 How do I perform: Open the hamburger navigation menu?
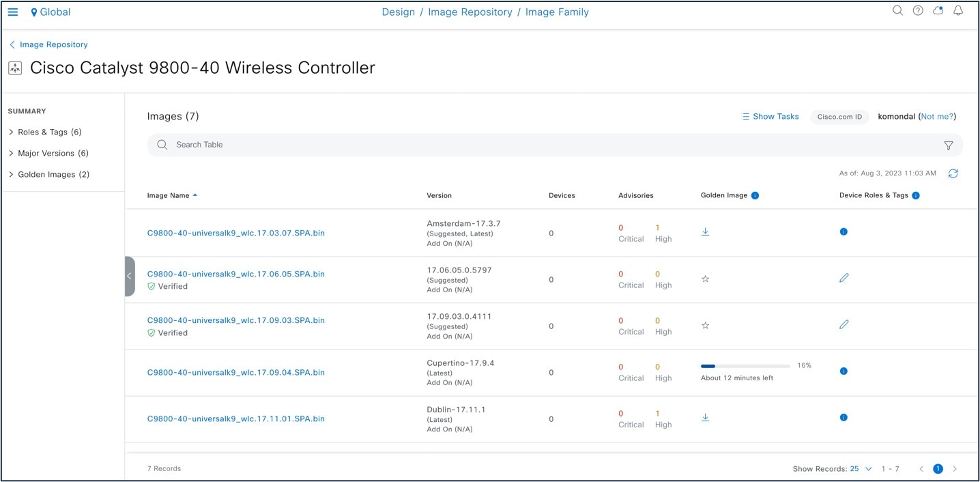[x=13, y=12]
